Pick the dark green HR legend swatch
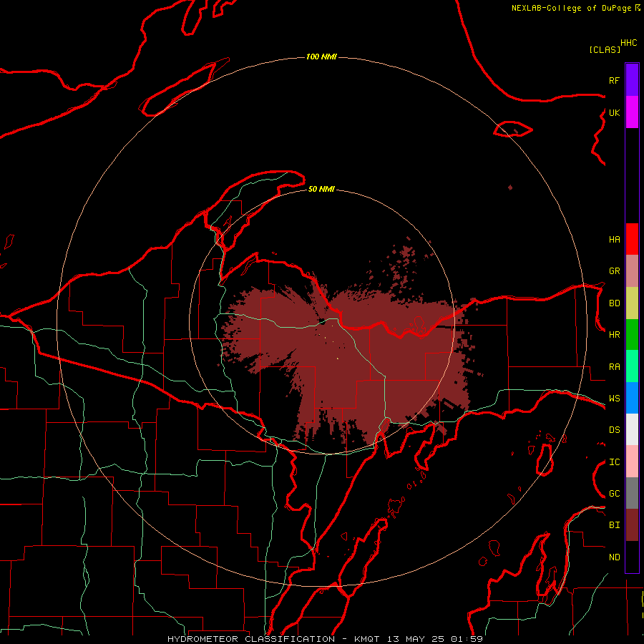644x644 pixels. click(x=632, y=334)
